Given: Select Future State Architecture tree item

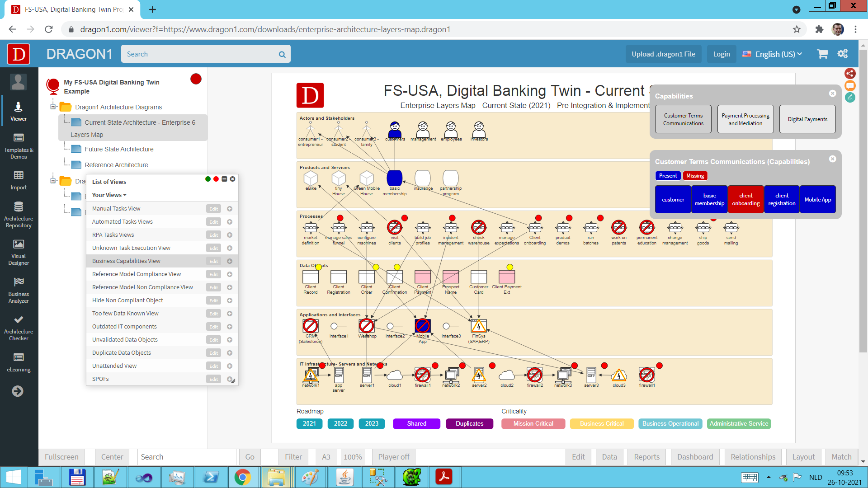Looking at the screenshot, I should pos(119,149).
